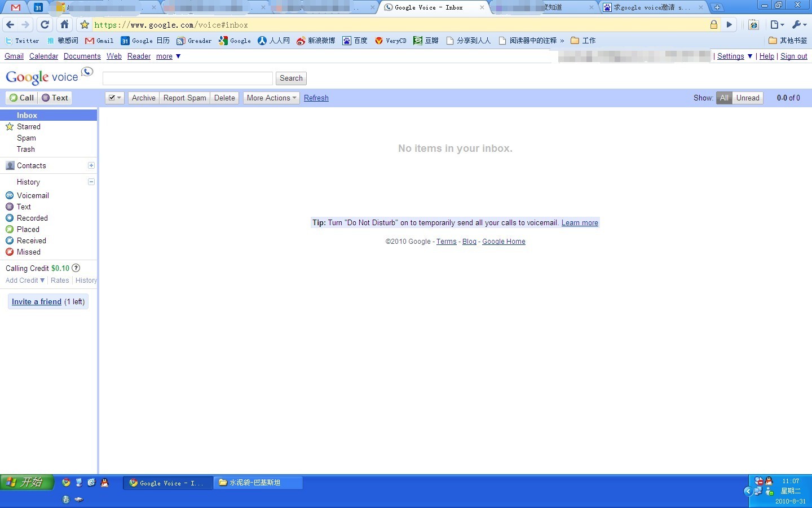Click the Invite a friend link
This screenshot has width=812, height=508.
point(37,301)
